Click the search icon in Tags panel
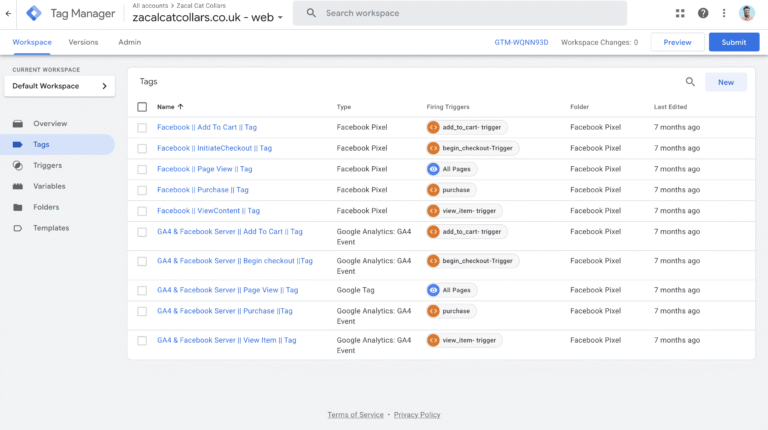This screenshot has height=430, width=768. 690,82
